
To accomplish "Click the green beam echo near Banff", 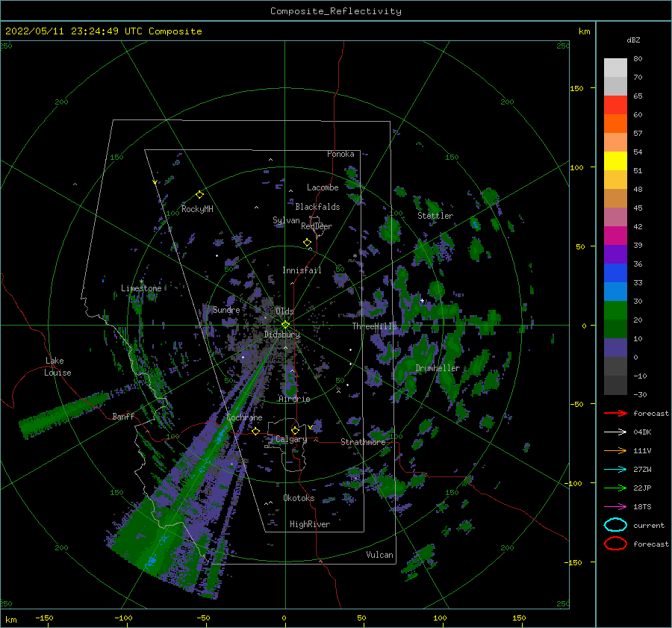I will point(64,415).
